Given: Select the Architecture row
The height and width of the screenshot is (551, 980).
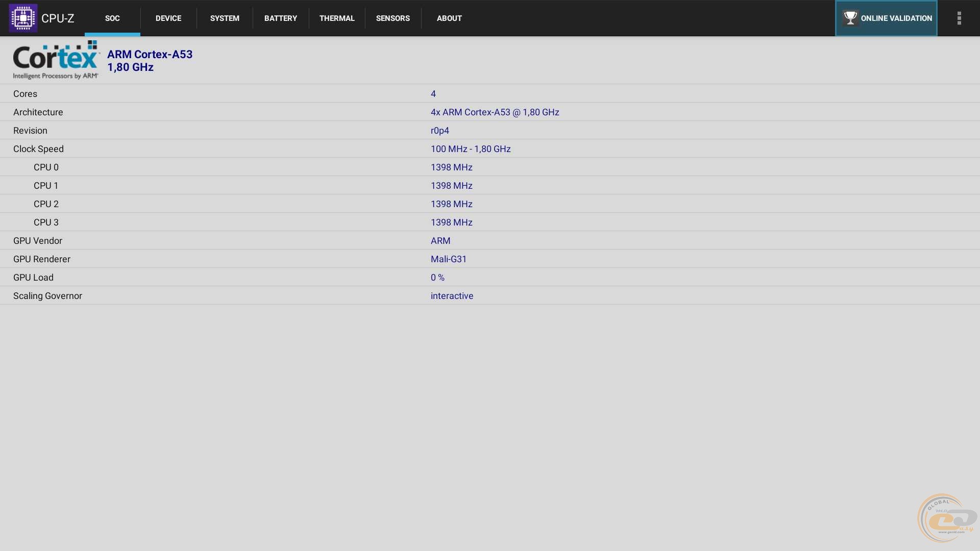Looking at the screenshot, I should pyautogui.click(x=490, y=112).
